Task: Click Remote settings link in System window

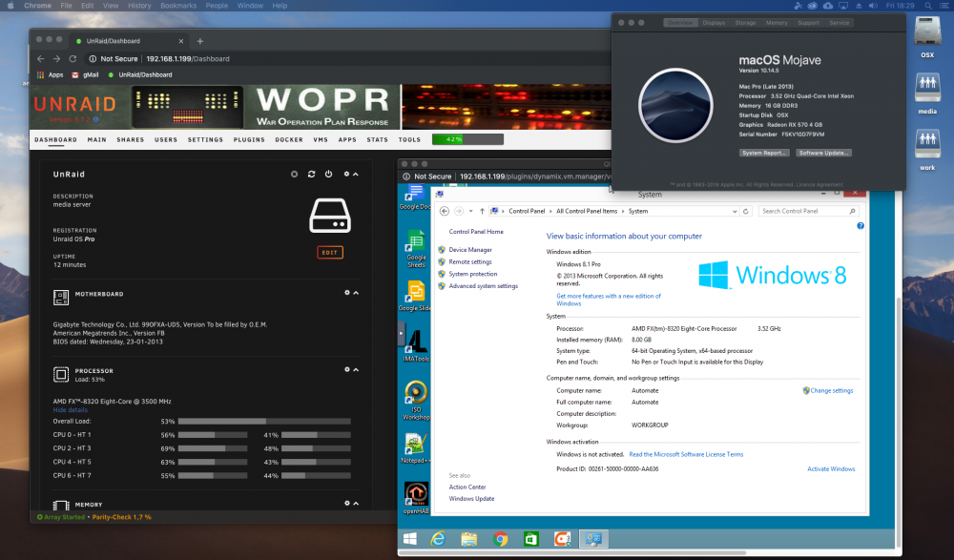Action: (x=469, y=261)
